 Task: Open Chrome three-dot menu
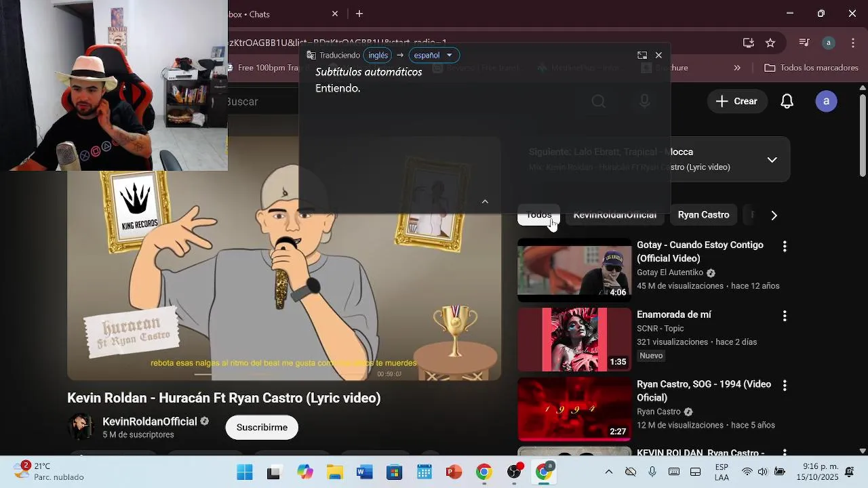[x=852, y=43]
